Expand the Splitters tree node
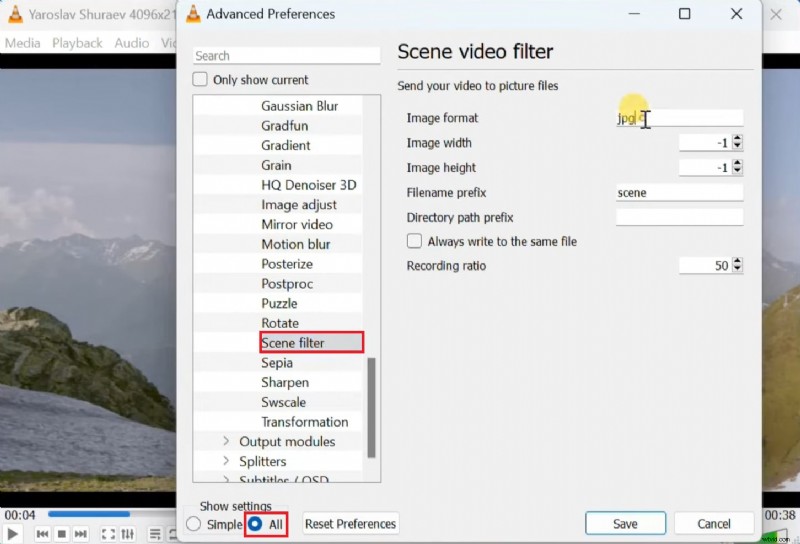This screenshot has width=800, height=544. [226, 462]
